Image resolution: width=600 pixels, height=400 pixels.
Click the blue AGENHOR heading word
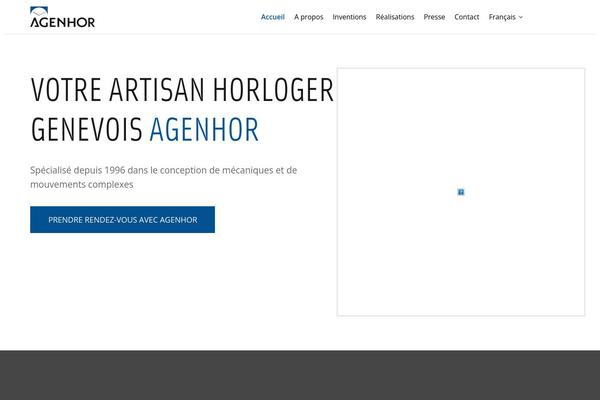(204, 130)
